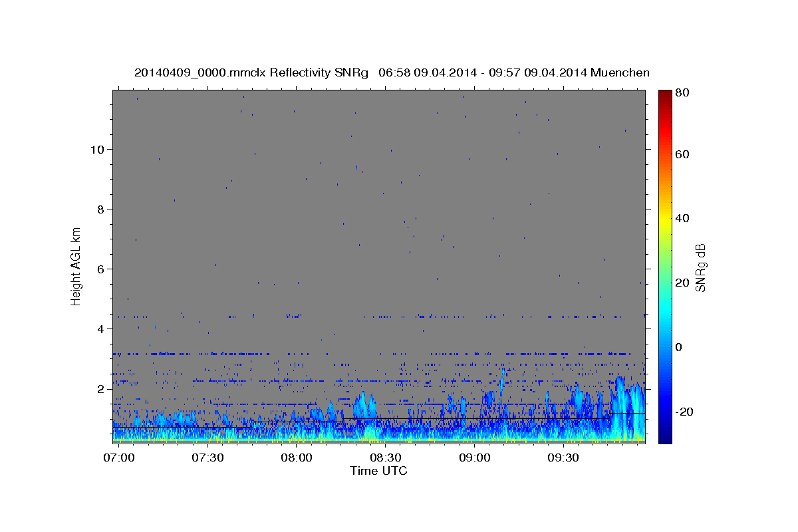Click the 09:00 time tick label
This screenshot has width=798, height=532.
475,458
